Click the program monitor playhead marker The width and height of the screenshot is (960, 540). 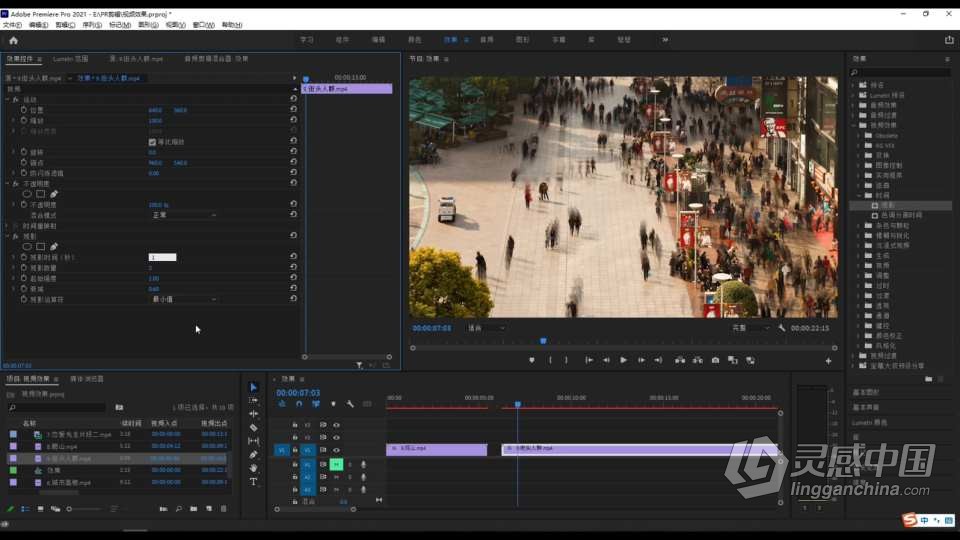click(543, 341)
